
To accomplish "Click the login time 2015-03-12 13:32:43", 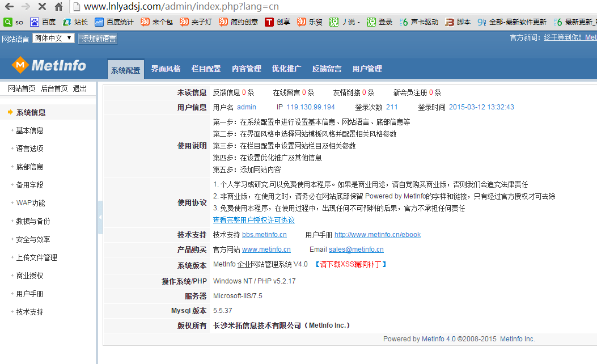I will [482, 107].
